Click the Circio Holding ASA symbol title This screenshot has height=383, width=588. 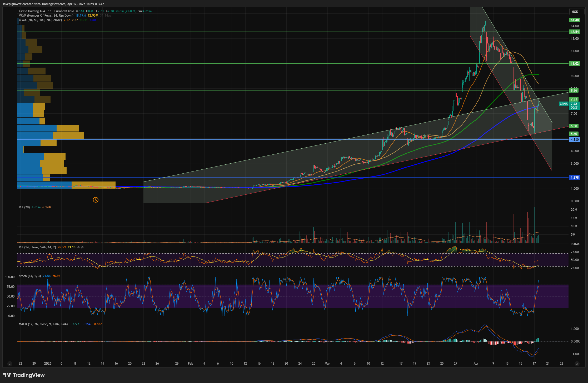coord(32,11)
